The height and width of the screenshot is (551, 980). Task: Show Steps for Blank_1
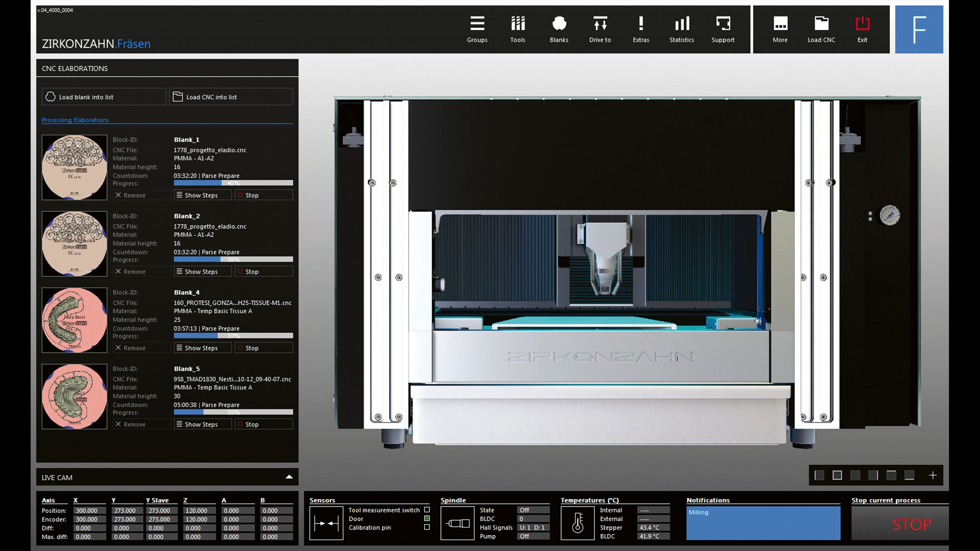click(202, 195)
